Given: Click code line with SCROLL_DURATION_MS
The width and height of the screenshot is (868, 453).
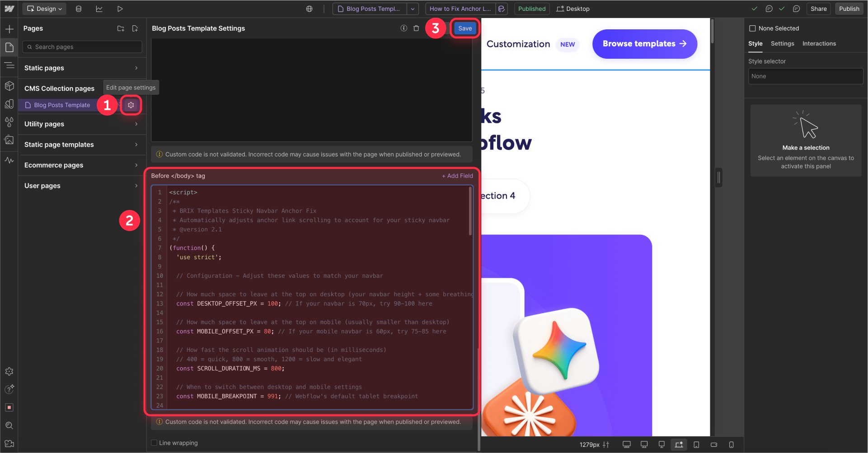Looking at the screenshot, I should click(230, 369).
